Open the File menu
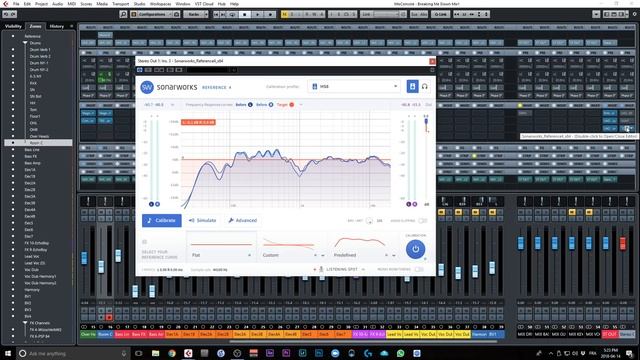This screenshot has width=640, height=360. (x=16, y=4)
